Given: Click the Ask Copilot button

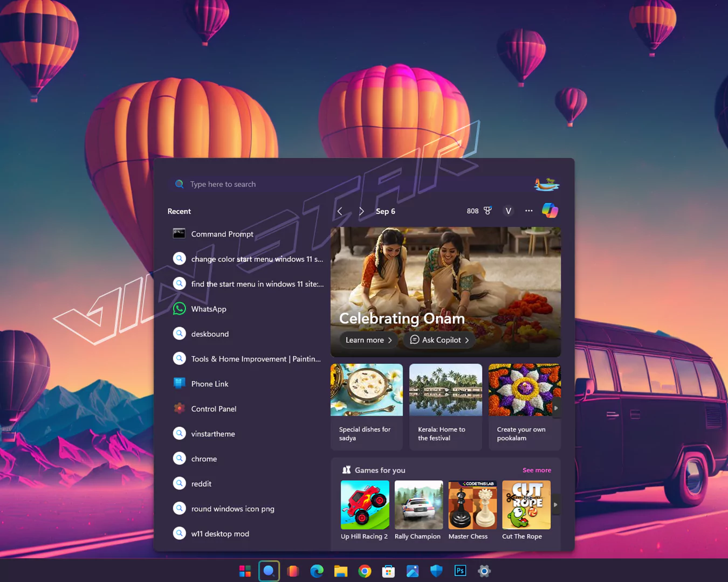Looking at the screenshot, I should [x=439, y=340].
